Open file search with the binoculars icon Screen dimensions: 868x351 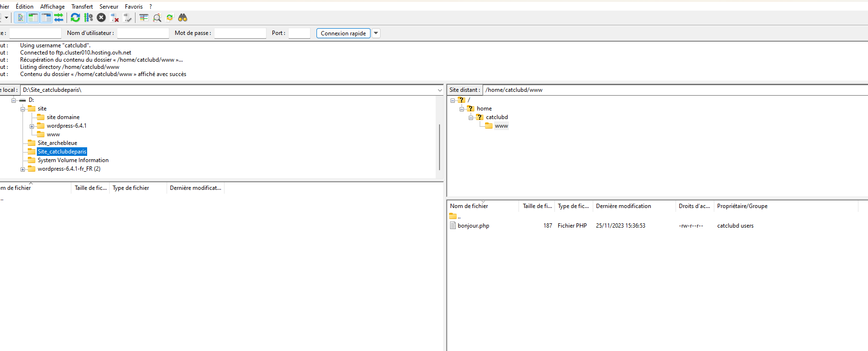182,18
